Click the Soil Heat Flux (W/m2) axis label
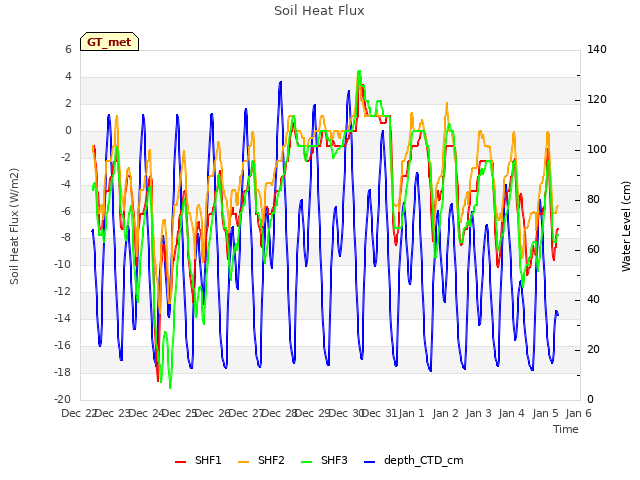 point(14,227)
